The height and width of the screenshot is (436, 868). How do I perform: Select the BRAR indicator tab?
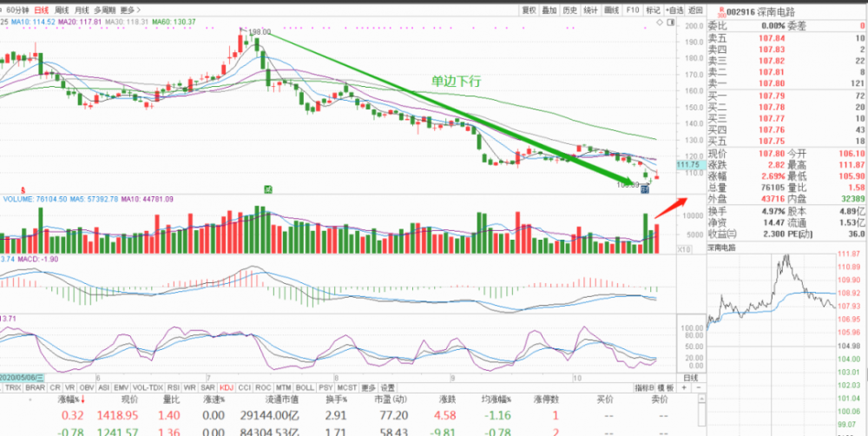click(35, 388)
